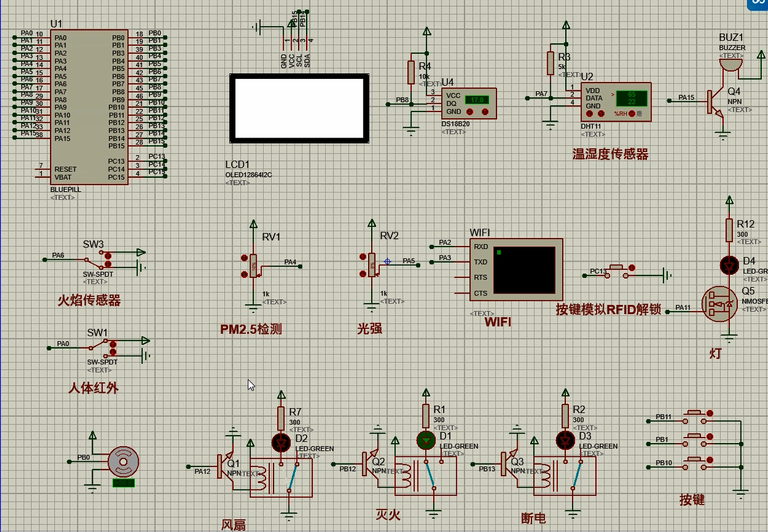Select the 按键 label

[692, 499]
